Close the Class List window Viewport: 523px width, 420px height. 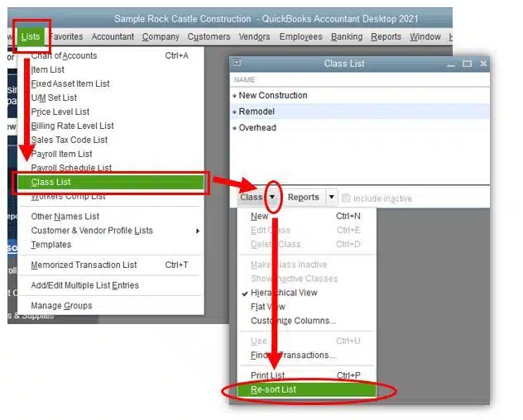(483, 64)
